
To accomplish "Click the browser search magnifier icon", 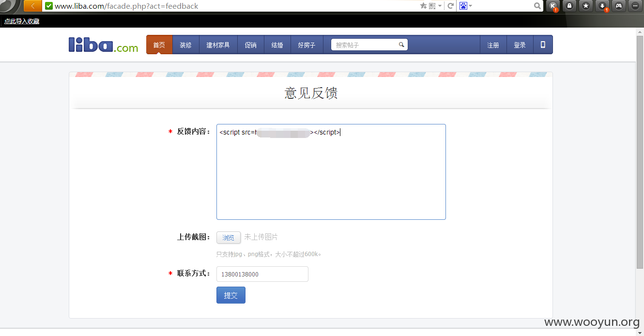I will [x=537, y=6].
